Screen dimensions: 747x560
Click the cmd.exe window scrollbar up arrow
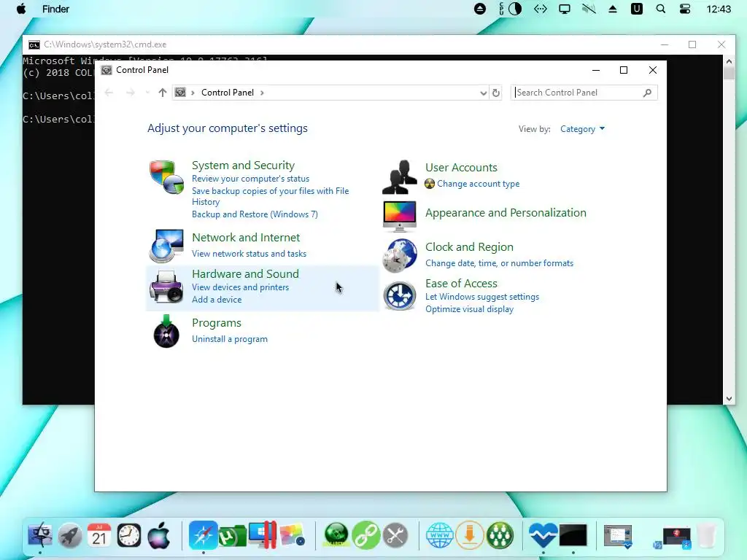tap(729, 61)
